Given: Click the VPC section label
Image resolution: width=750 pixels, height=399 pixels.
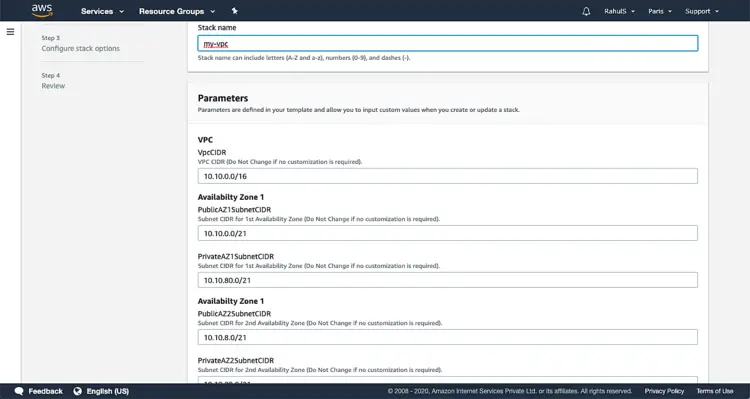Looking at the screenshot, I should [x=205, y=140].
